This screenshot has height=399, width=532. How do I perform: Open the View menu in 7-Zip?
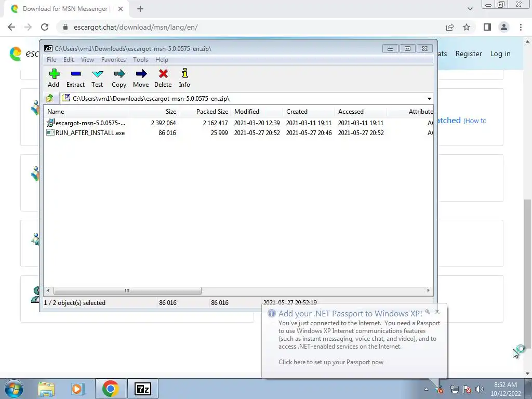(87, 60)
